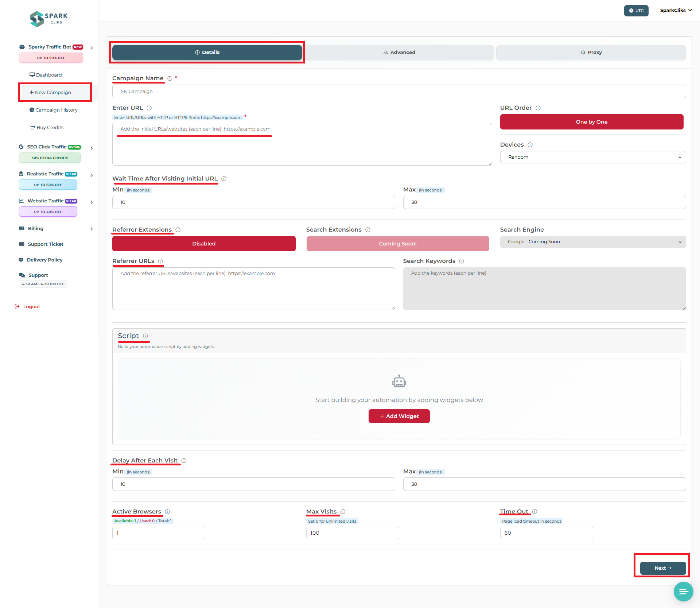Click the Add Widget button
This screenshot has height=608, width=700.
point(399,416)
